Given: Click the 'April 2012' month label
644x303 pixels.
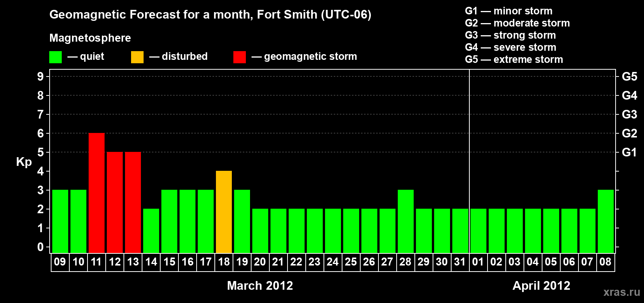Looking at the screenshot, I should click(541, 286).
